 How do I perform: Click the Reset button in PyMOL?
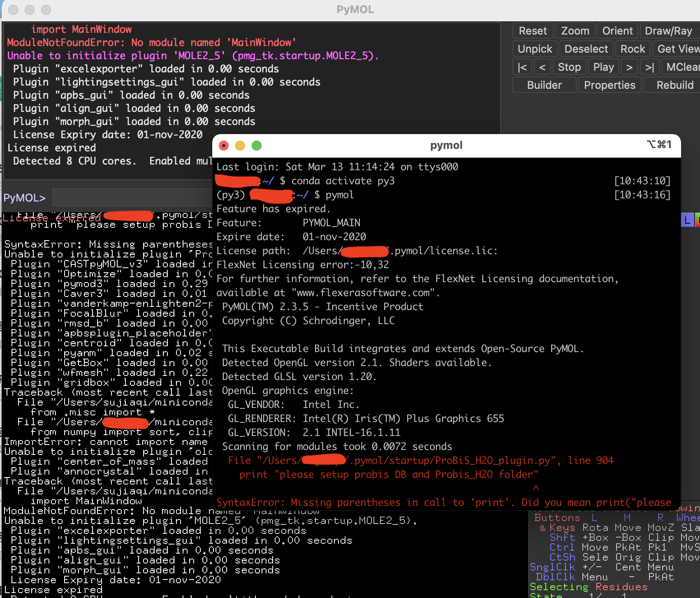[x=533, y=31]
